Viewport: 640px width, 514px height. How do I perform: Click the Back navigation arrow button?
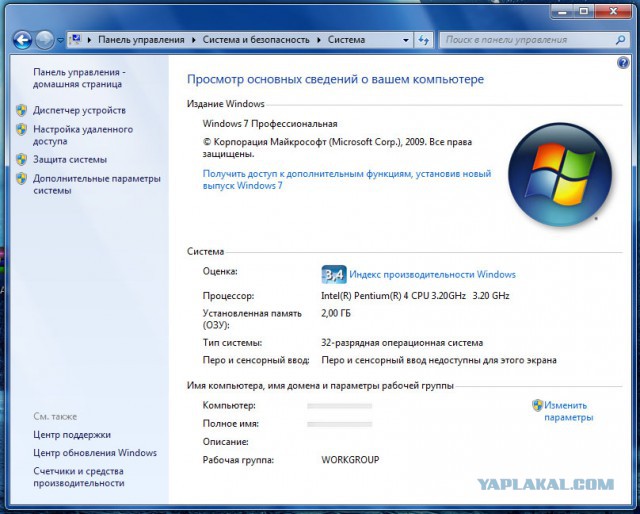coord(22,40)
